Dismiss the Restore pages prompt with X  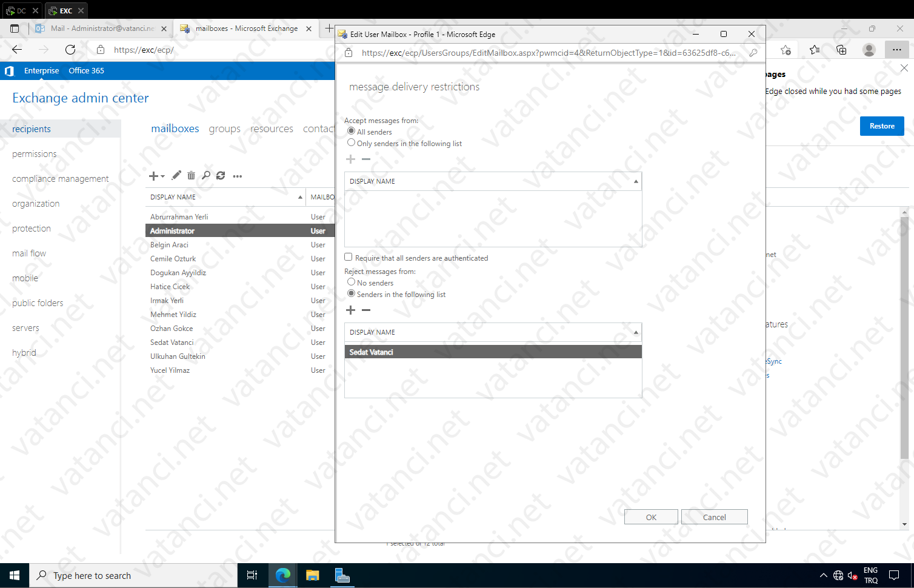tap(904, 68)
